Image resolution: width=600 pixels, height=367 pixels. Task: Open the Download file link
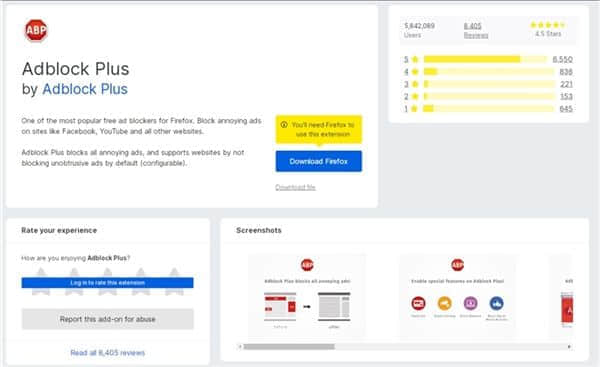coord(295,187)
